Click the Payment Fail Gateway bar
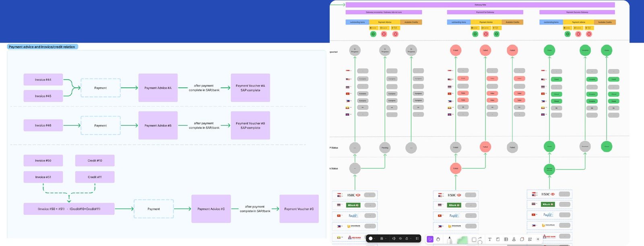The height and width of the screenshot is (246, 644). point(485,12)
